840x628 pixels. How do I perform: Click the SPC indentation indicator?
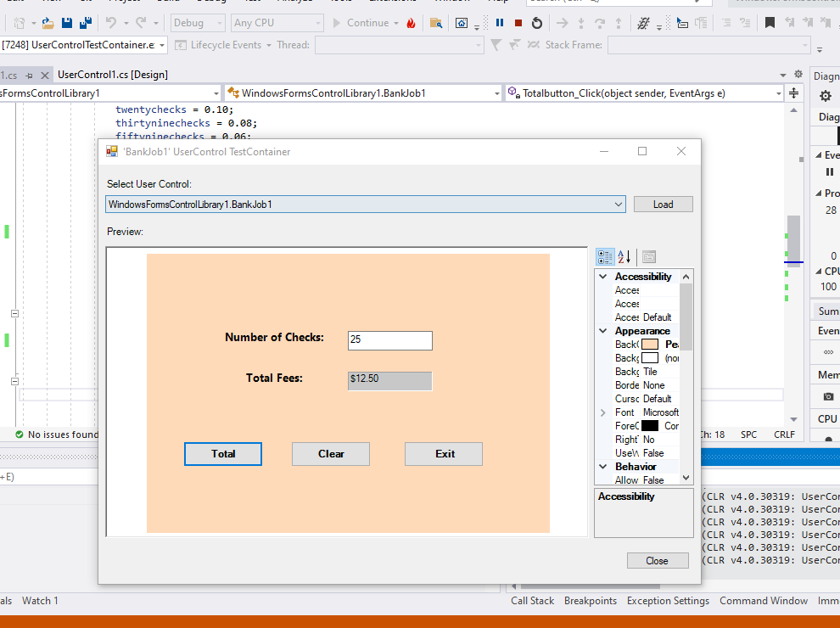point(748,435)
